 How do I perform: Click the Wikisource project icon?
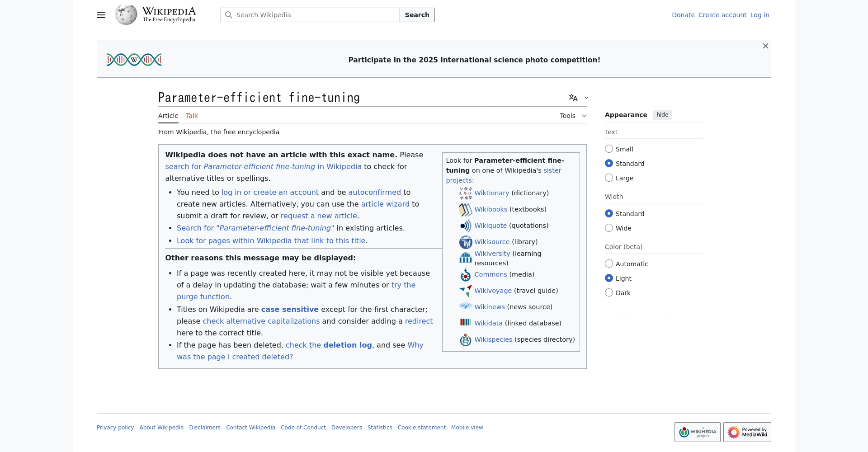[x=465, y=242]
